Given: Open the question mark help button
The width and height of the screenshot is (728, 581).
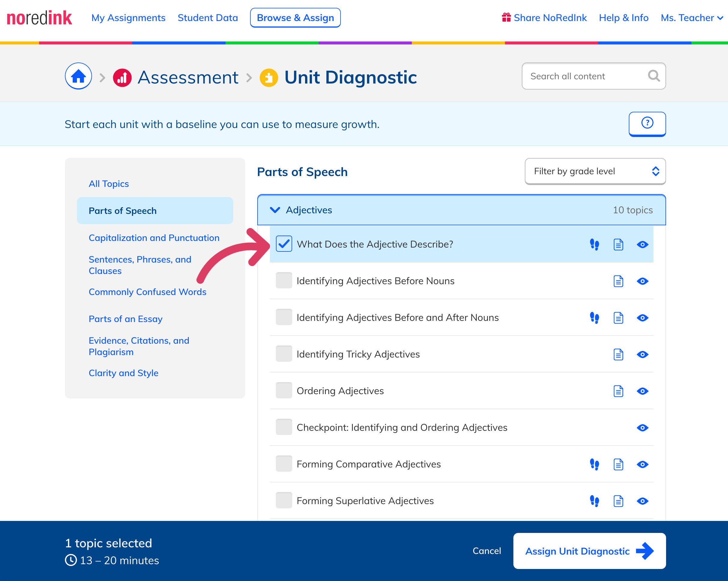Looking at the screenshot, I should click(647, 124).
